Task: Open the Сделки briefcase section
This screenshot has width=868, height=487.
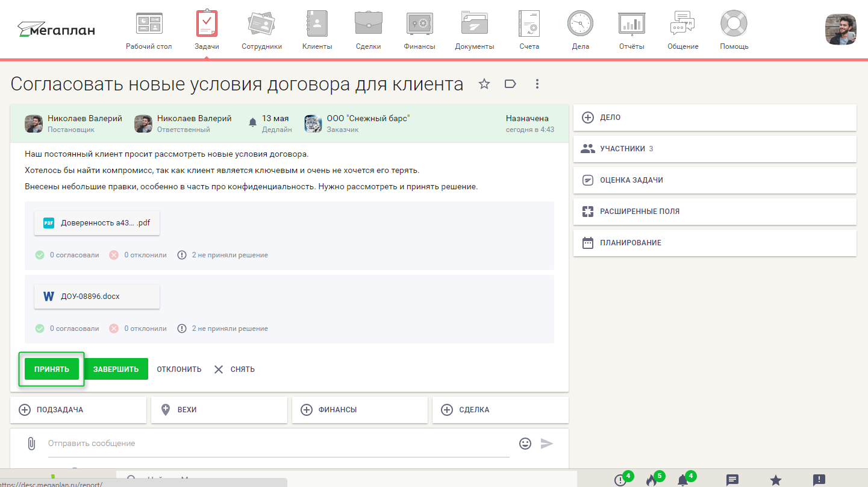Action: click(x=367, y=30)
